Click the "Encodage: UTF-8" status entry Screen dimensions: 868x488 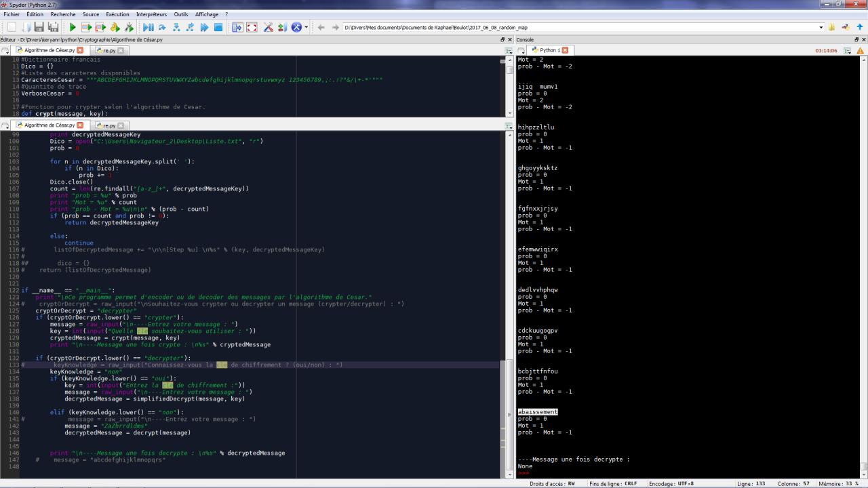click(671, 484)
